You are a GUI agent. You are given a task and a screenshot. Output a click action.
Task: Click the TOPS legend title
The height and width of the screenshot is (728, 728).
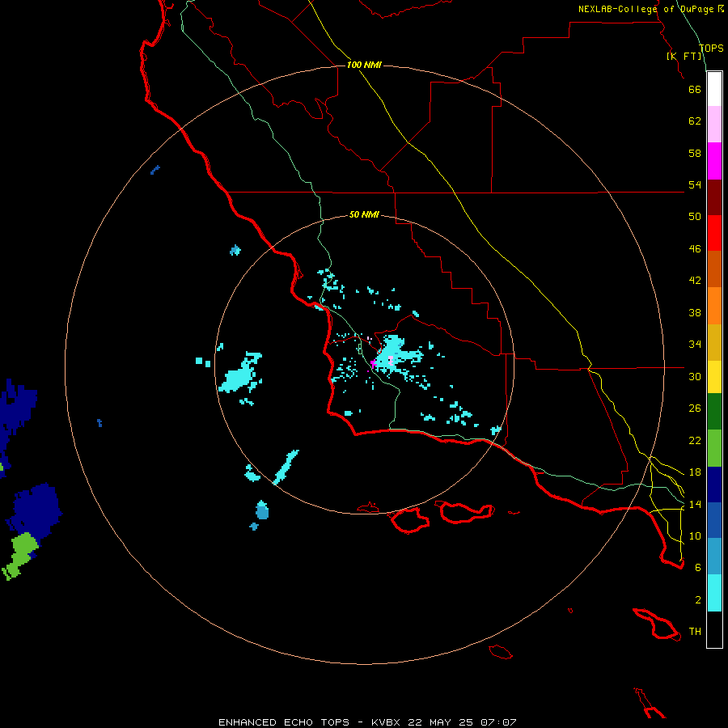click(x=711, y=48)
